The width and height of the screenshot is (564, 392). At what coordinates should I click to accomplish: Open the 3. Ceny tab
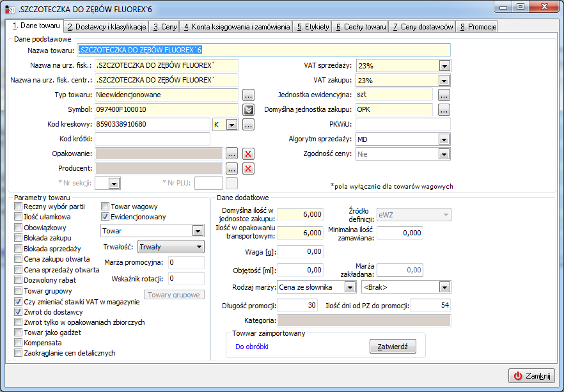pos(165,27)
